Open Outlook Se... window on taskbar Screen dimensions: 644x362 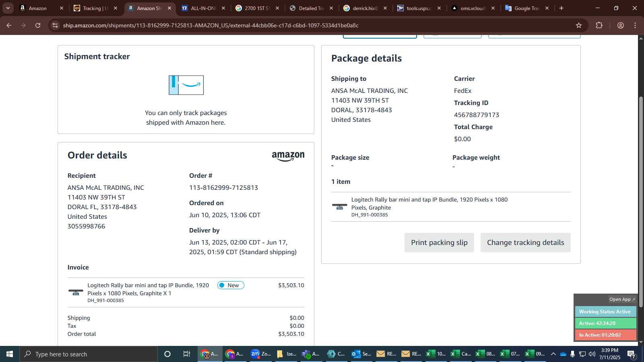click(x=361, y=354)
